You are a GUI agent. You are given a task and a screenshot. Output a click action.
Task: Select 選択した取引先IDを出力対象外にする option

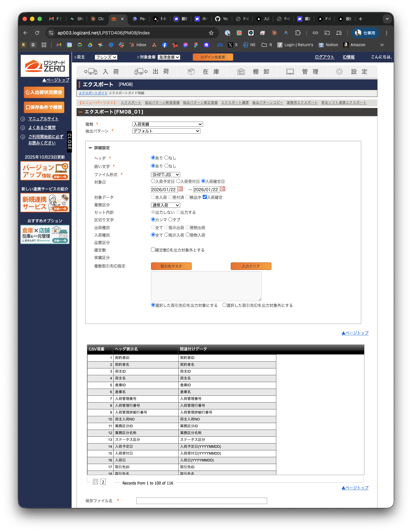224,305
